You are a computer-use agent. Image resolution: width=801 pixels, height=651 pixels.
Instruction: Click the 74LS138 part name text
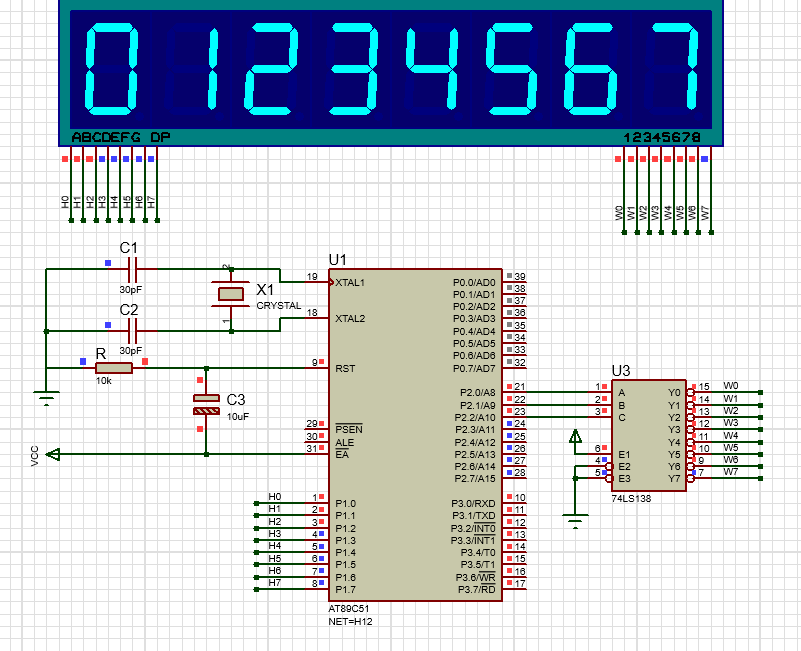(x=631, y=499)
